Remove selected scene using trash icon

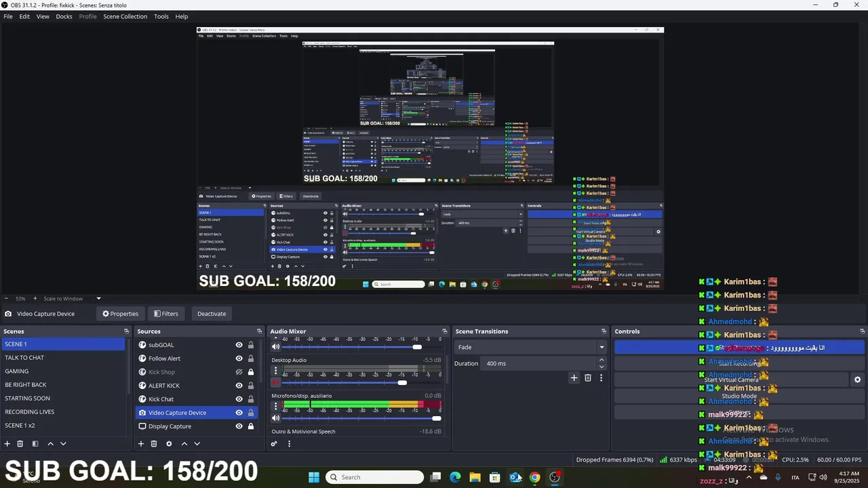20,444
